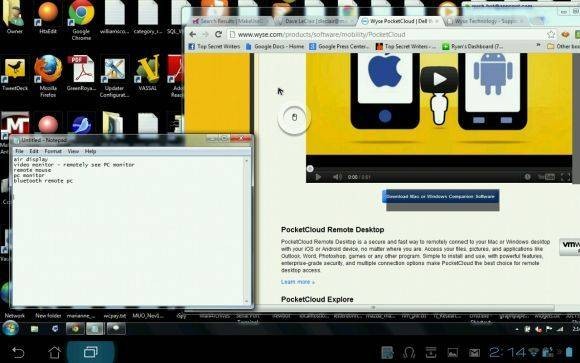Viewport: 580px width, 363px height.
Task: Click the Chrome address bar URL
Action: 321,34
